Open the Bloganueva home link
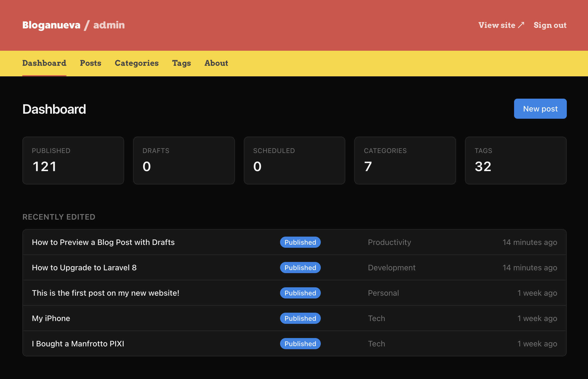The width and height of the screenshot is (588, 379). point(51,25)
